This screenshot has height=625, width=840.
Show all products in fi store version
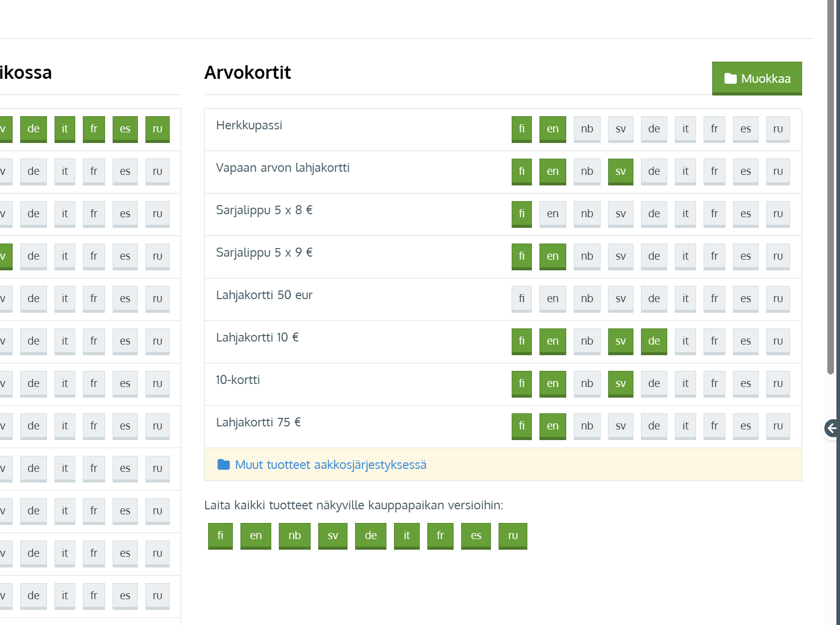[x=220, y=536]
